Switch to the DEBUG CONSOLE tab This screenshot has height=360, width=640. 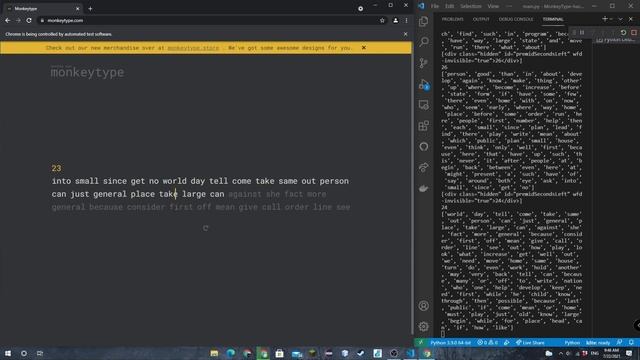[516, 19]
